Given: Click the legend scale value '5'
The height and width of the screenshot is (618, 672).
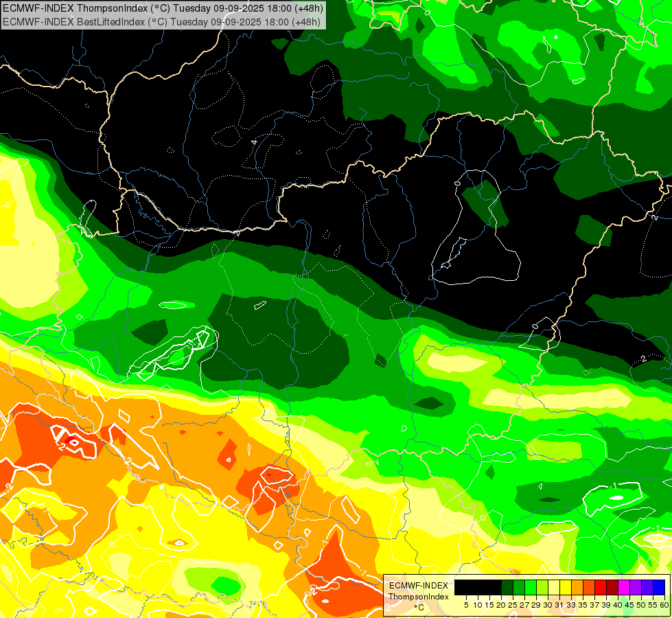Looking at the screenshot, I should [466, 605].
